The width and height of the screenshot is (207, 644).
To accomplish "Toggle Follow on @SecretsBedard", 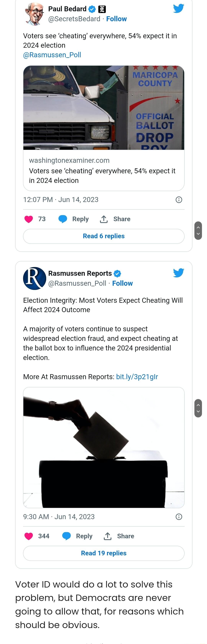I will [x=117, y=19].
